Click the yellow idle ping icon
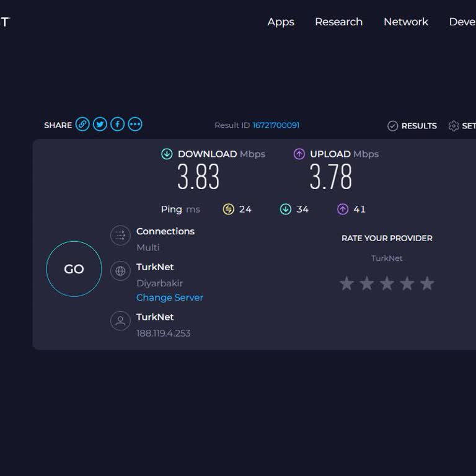 (x=228, y=209)
